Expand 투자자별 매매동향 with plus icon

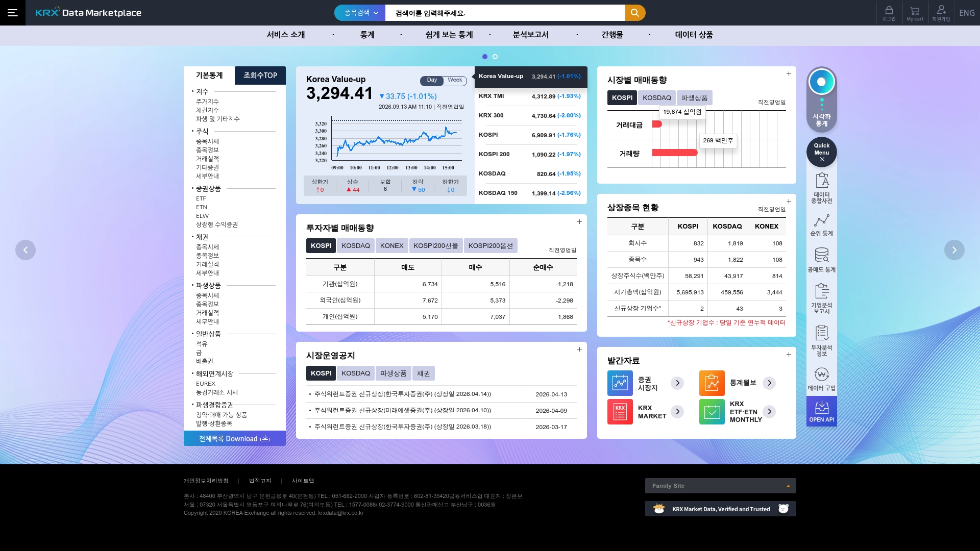(579, 222)
